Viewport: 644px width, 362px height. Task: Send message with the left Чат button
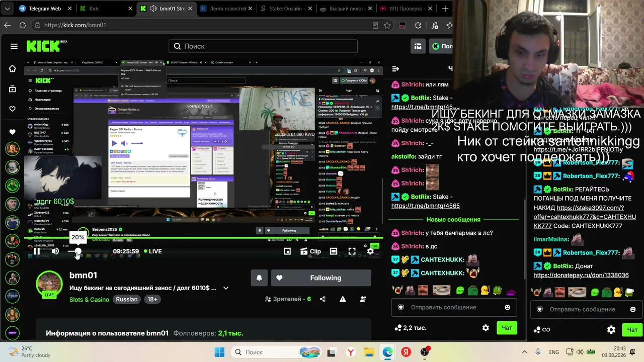(507, 328)
